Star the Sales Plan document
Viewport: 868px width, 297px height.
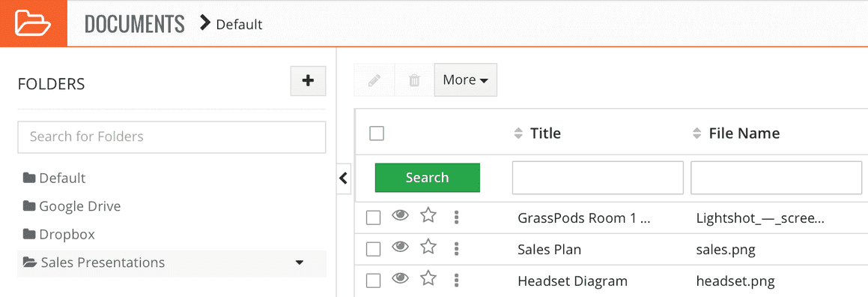click(x=428, y=247)
